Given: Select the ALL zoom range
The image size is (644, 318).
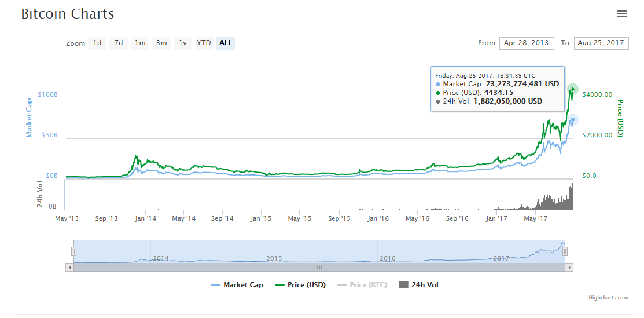Looking at the screenshot, I should (x=226, y=43).
